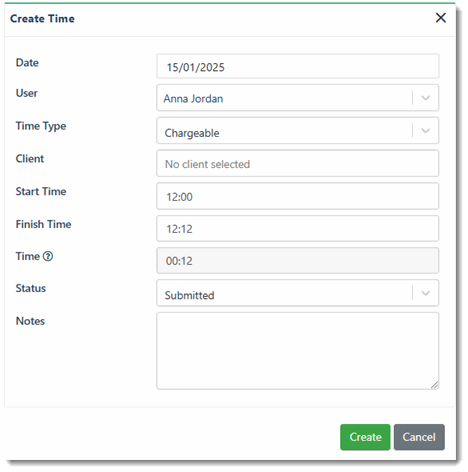Close the Create Time dialog with X
The image size is (468, 472).
[441, 18]
